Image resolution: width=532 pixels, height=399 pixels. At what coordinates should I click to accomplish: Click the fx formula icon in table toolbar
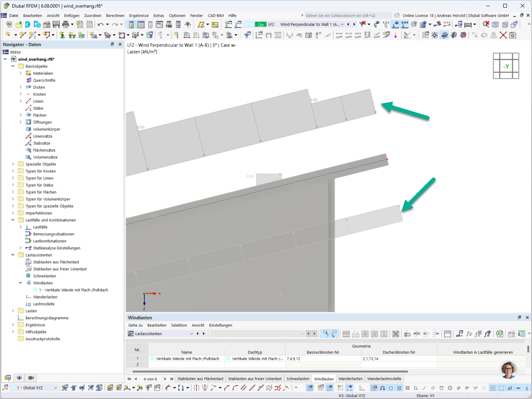[x=469, y=334]
